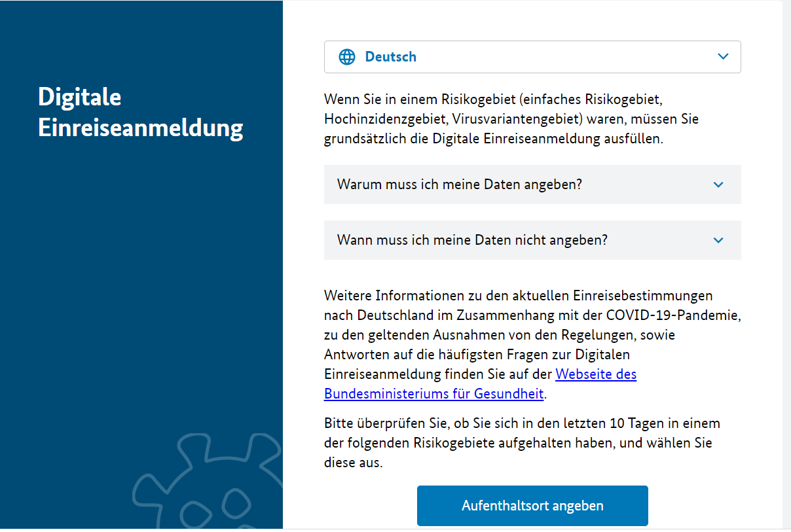The image size is (791, 532).
Task: Open the Bundesministerium für Gesundheit website link
Action: coord(481,384)
